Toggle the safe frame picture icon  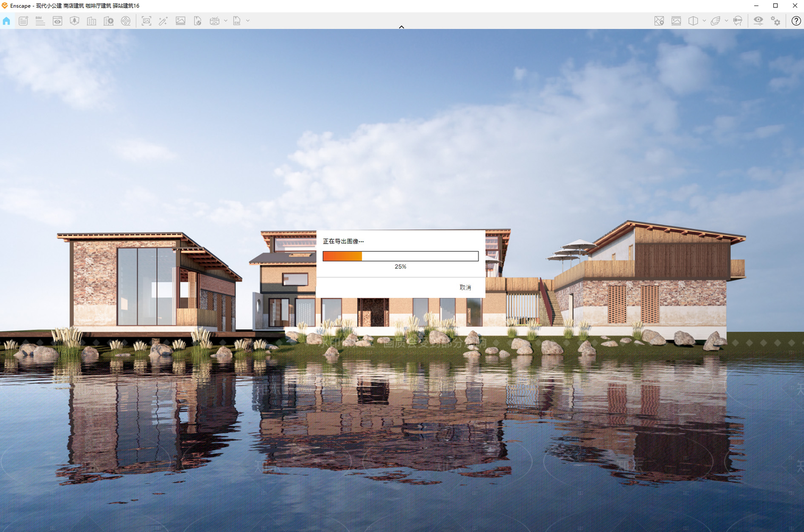(x=676, y=21)
